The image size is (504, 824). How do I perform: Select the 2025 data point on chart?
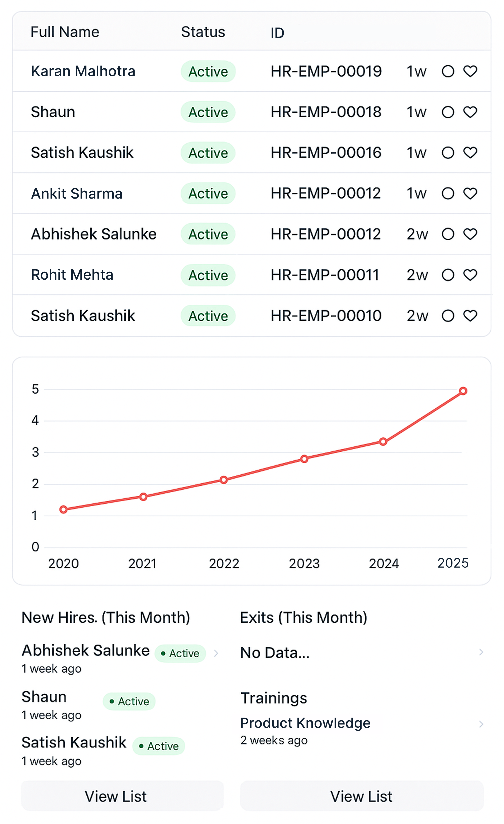click(x=463, y=391)
